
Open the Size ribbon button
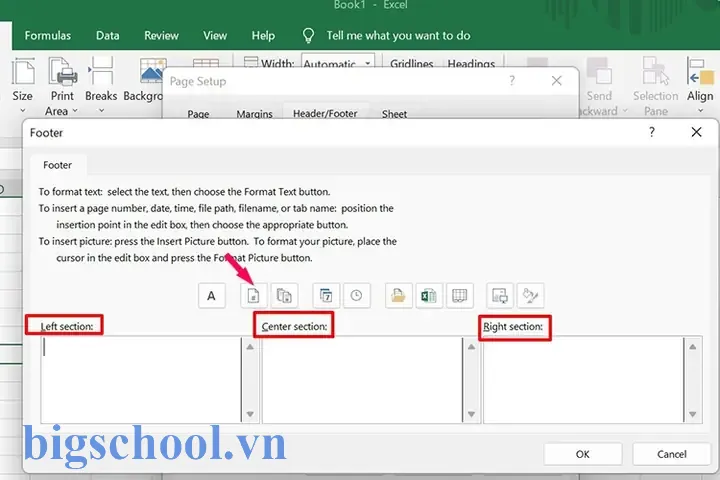click(x=22, y=85)
